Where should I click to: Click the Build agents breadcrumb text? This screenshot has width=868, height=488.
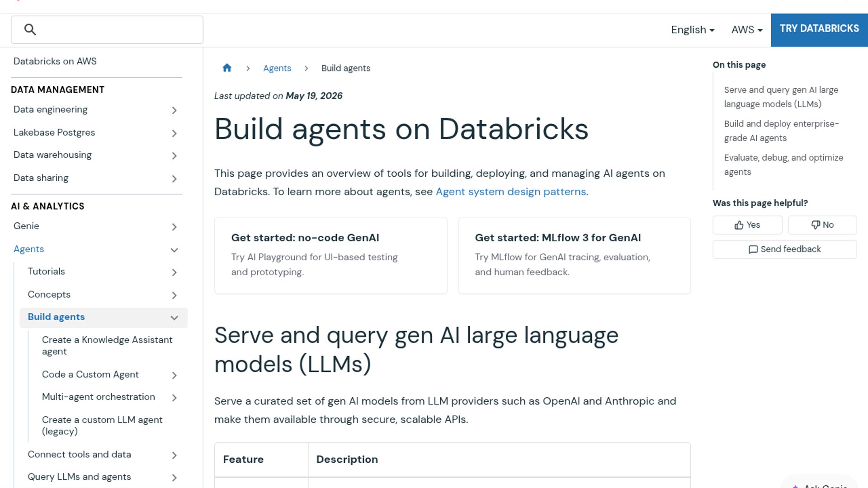[346, 68]
